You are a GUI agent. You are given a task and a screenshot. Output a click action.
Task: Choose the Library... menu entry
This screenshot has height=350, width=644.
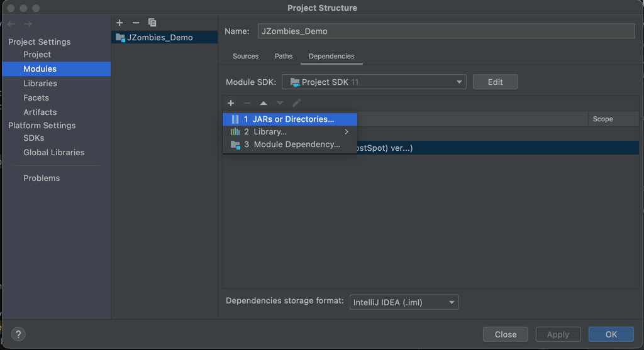click(289, 132)
